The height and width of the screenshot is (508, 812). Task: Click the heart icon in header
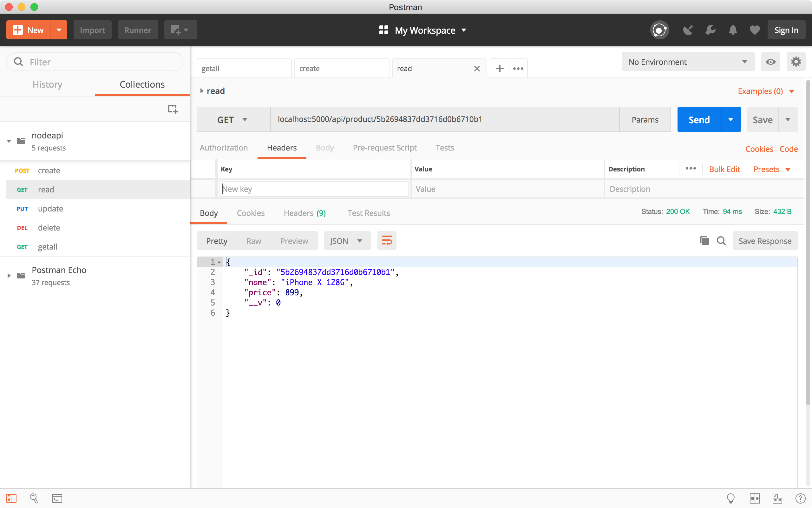(x=755, y=30)
